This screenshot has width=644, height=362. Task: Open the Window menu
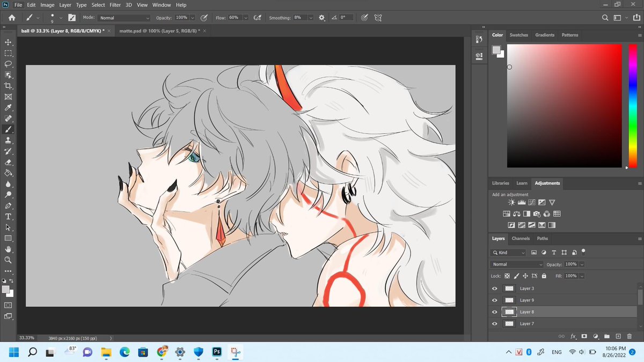(x=162, y=5)
